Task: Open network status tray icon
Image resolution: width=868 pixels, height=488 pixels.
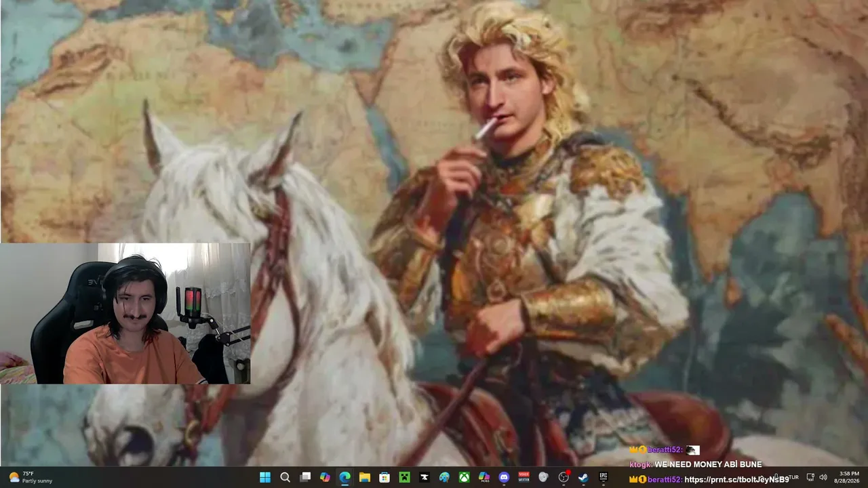Action: point(810,477)
